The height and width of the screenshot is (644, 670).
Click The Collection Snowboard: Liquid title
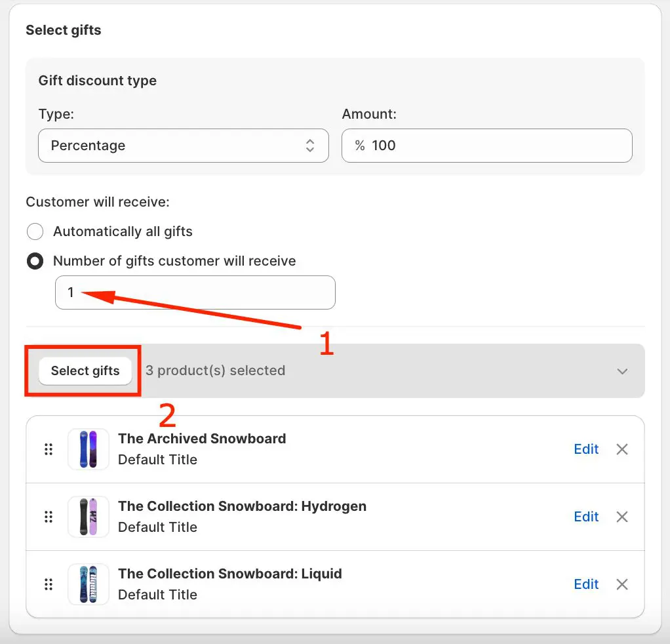(229, 574)
